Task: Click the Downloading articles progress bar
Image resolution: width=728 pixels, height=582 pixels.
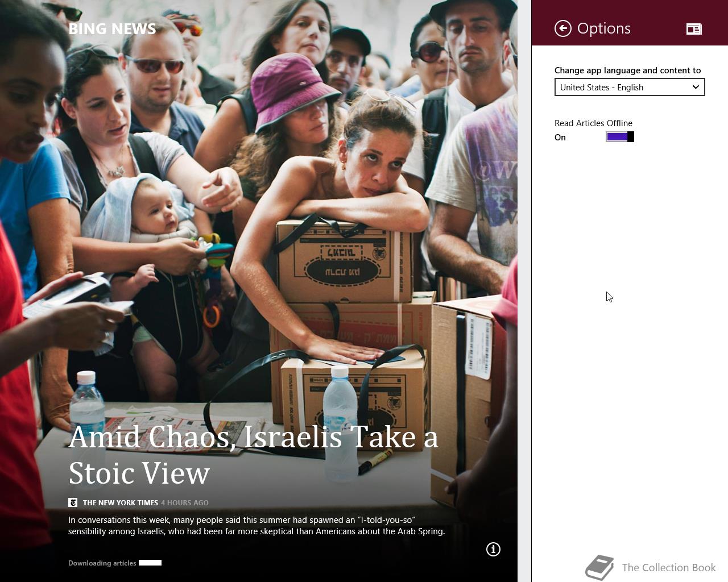Action: pyautogui.click(x=150, y=563)
